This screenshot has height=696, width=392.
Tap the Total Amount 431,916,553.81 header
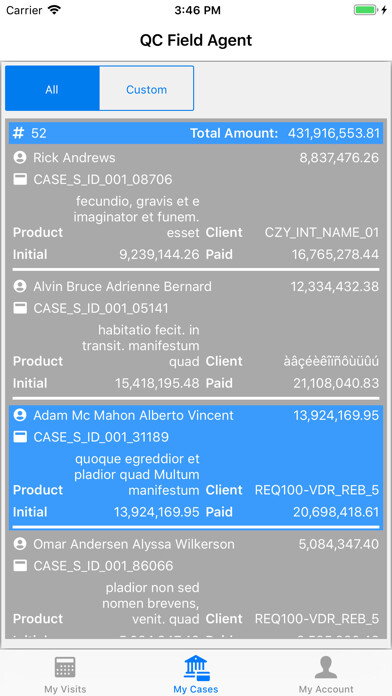click(285, 133)
